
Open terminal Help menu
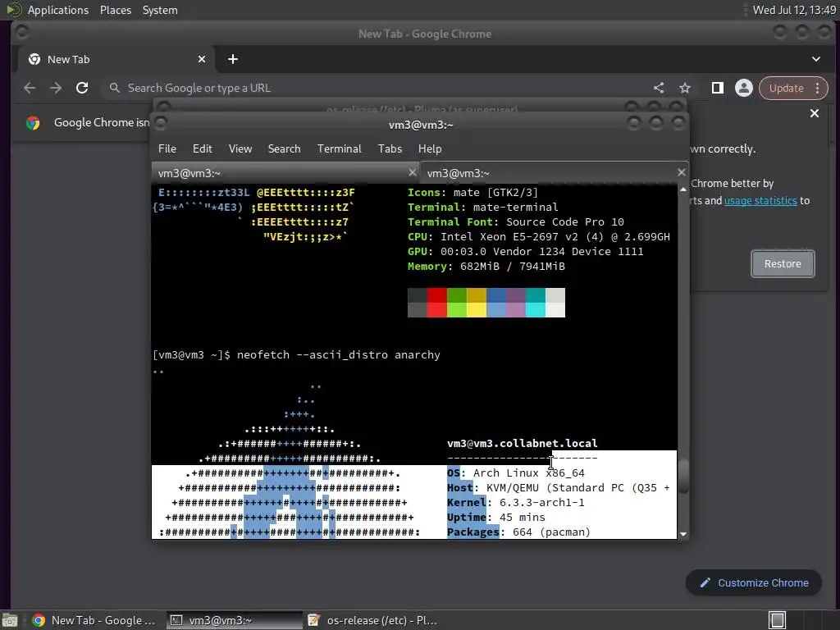430,148
